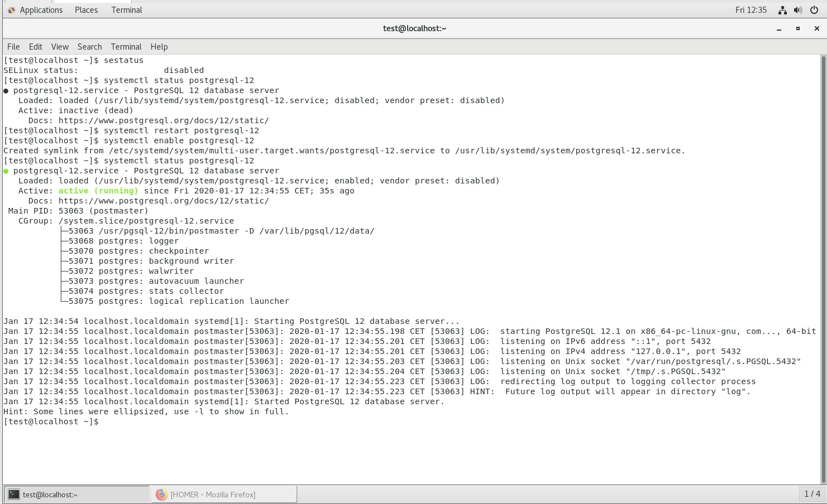Image resolution: width=827 pixels, height=504 pixels.
Task: Open the Search menu
Action: [x=89, y=47]
